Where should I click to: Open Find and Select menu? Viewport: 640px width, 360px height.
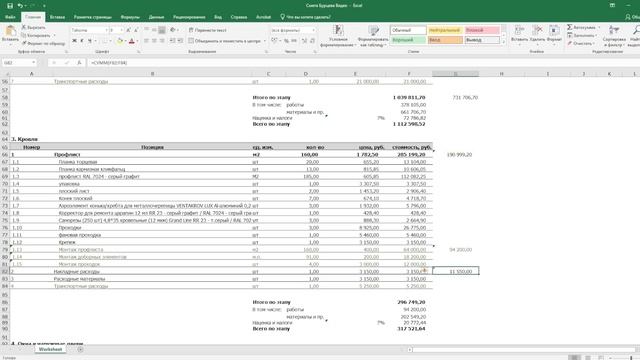pyautogui.click(x=635, y=35)
